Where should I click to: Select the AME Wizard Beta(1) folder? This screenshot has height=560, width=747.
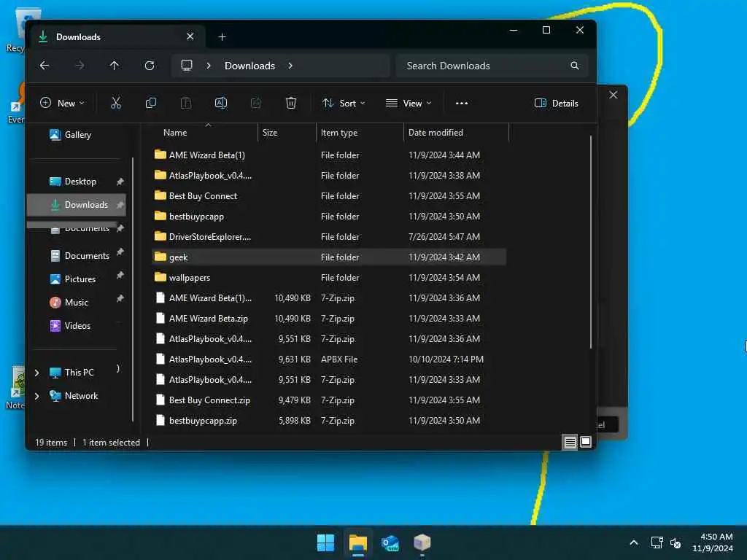click(x=329, y=155)
